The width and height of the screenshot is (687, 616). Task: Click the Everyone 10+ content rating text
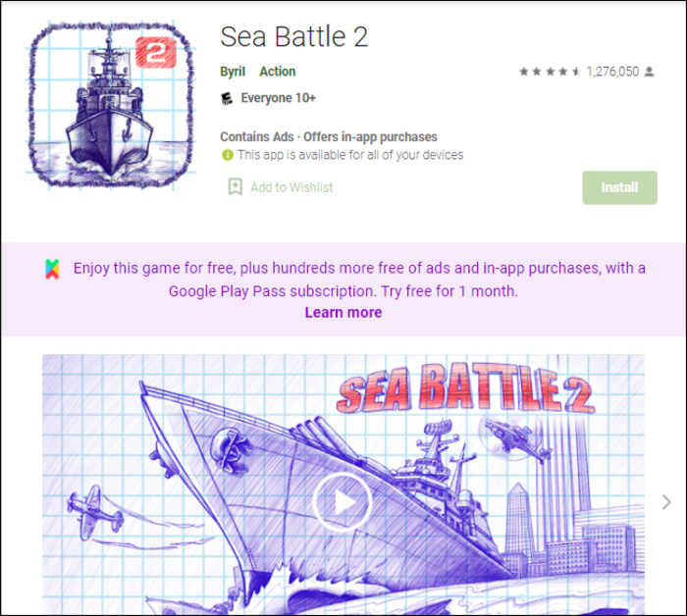pyautogui.click(x=278, y=98)
